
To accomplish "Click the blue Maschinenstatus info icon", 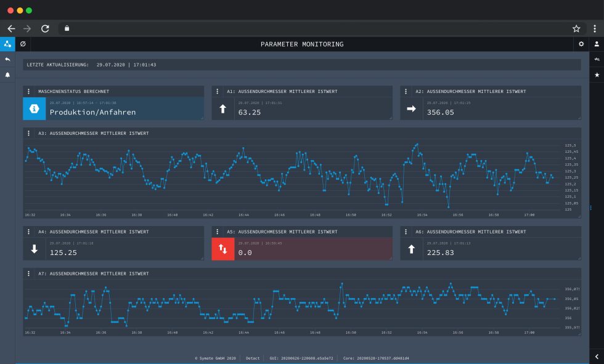I will pos(35,108).
